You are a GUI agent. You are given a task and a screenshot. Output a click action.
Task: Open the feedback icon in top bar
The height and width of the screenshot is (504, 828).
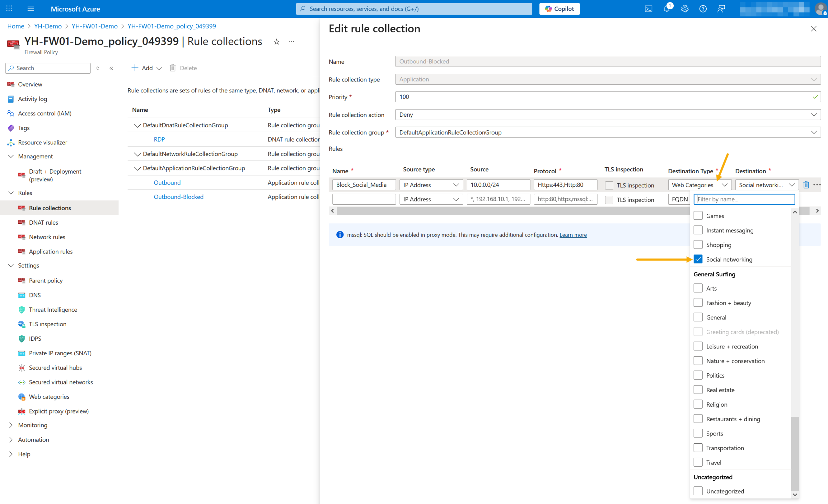(721, 9)
